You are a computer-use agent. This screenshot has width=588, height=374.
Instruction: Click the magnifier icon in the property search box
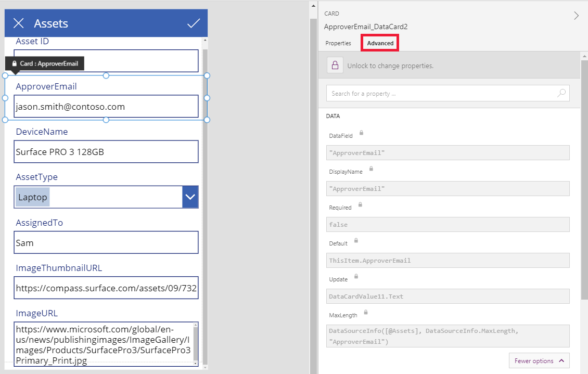coord(561,93)
